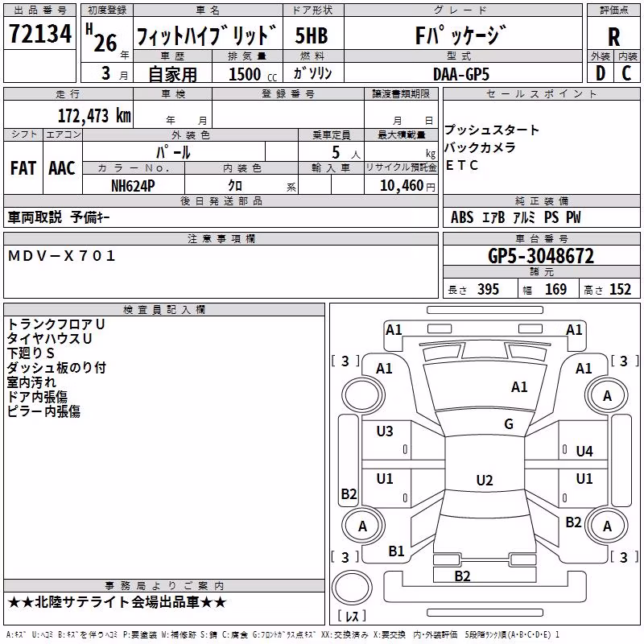Select the model code DAA-GP5
The height and width of the screenshot is (644, 644).
tap(461, 74)
